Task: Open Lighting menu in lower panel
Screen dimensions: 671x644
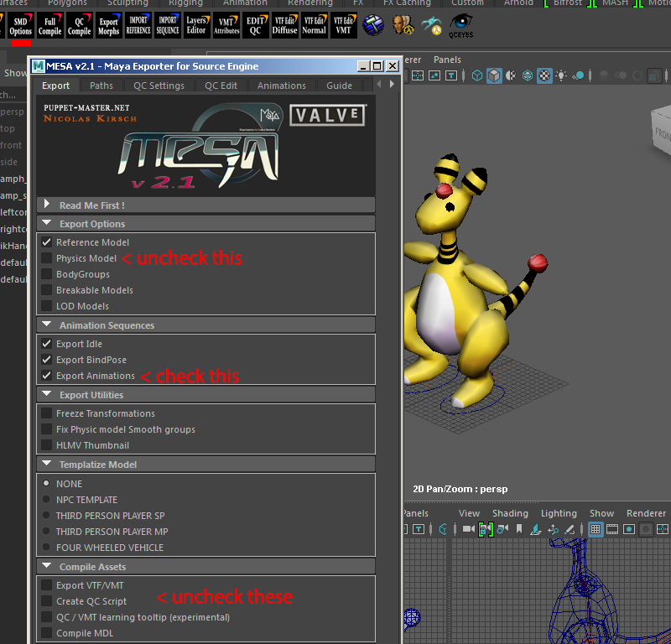Action: point(559,513)
